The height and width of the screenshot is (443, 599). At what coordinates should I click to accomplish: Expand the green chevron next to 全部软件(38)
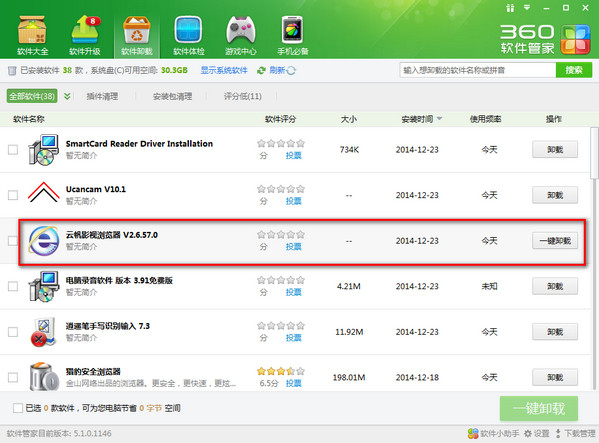point(67,96)
